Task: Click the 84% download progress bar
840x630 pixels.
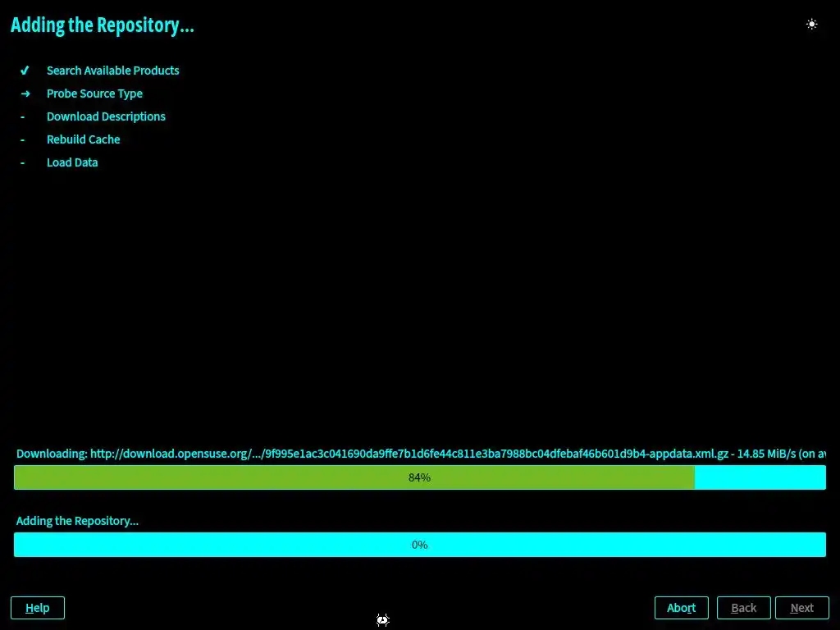Action: (419, 477)
